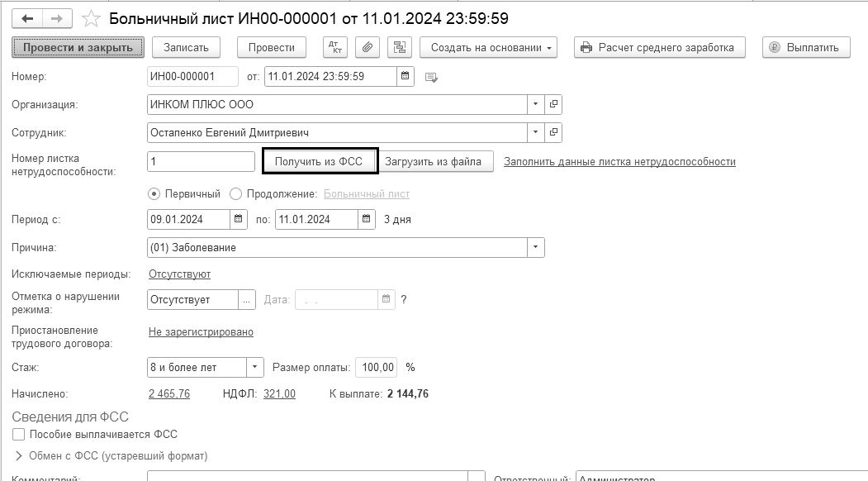Click Отметка о нарушении режима field Отсутствует
This screenshot has height=481, width=868.
pos(192,300)
